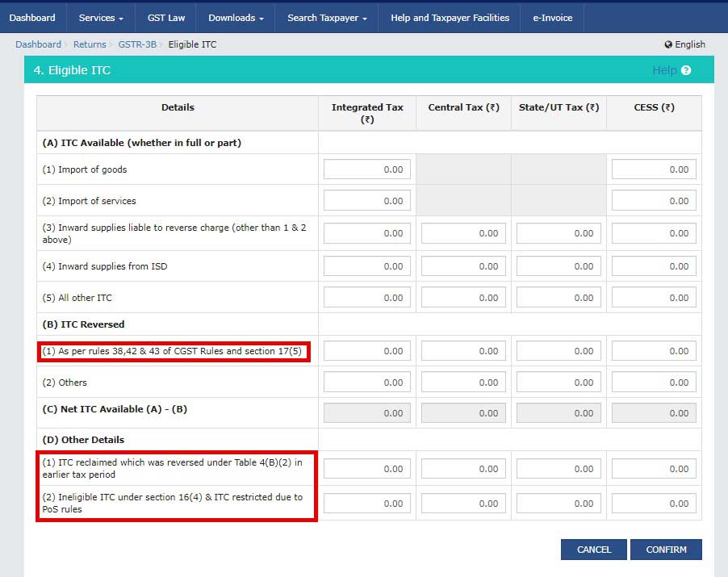This screenshot has height=577, width=728.
Task: Navigate to the GSTR-3B breadcrumb link
Action: click(137, 44)
